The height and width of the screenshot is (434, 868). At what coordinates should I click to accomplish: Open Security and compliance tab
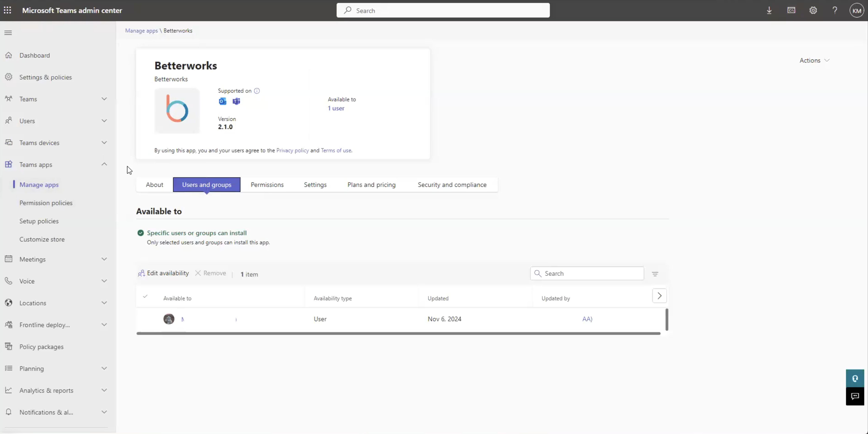(452, 185)
